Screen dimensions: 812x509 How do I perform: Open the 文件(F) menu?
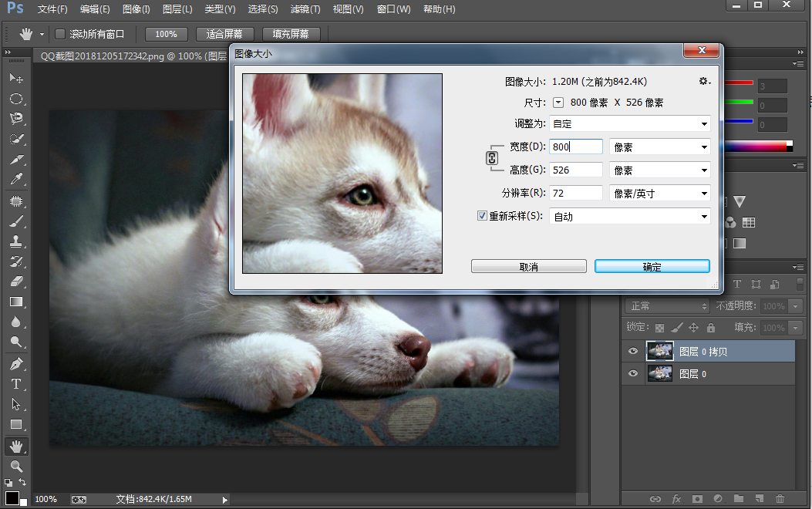coord(52,9)
